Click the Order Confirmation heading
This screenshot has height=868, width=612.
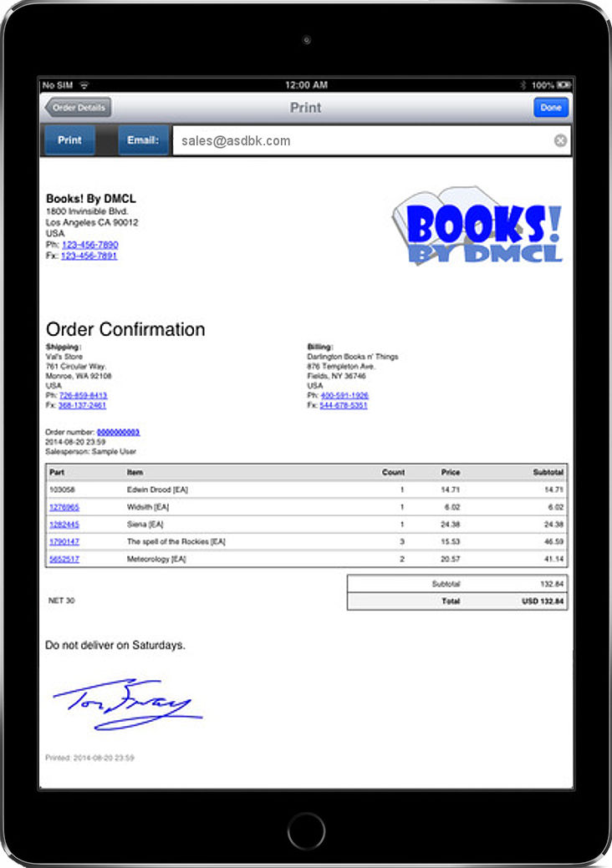(x=125, y=329)
